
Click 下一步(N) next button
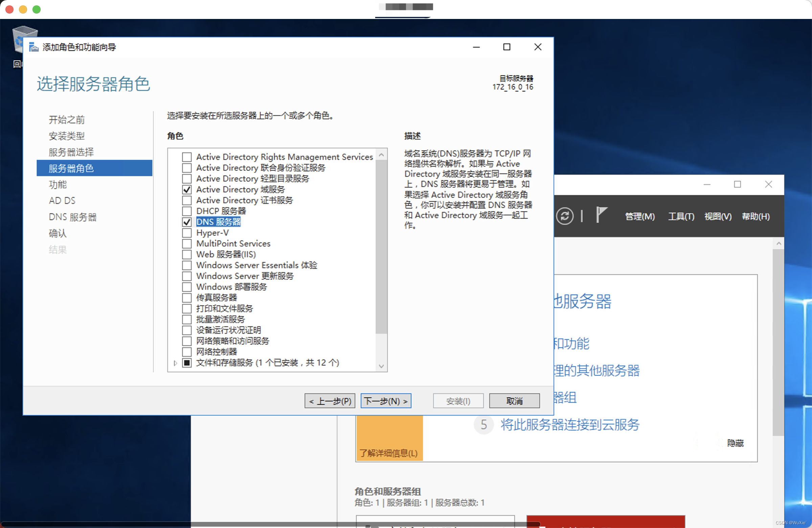point(386,401)
